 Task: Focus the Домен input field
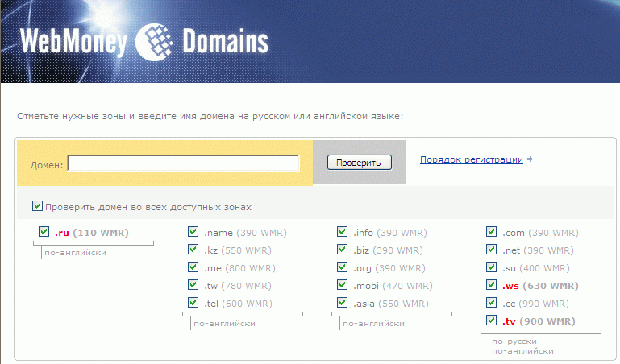pyautogui.click(x=184, y=163)
